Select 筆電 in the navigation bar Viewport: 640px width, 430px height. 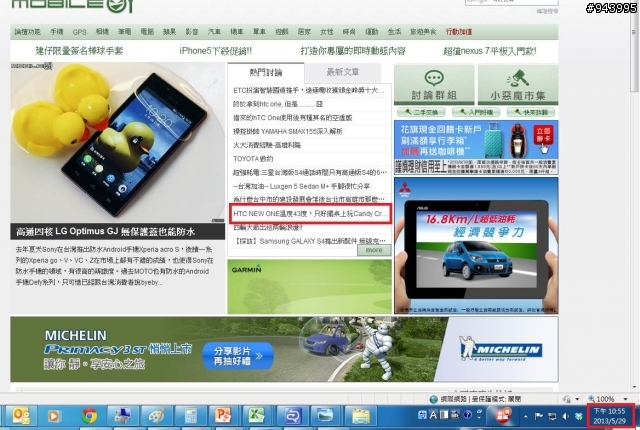pyautogui.click(x=124, y=31)
